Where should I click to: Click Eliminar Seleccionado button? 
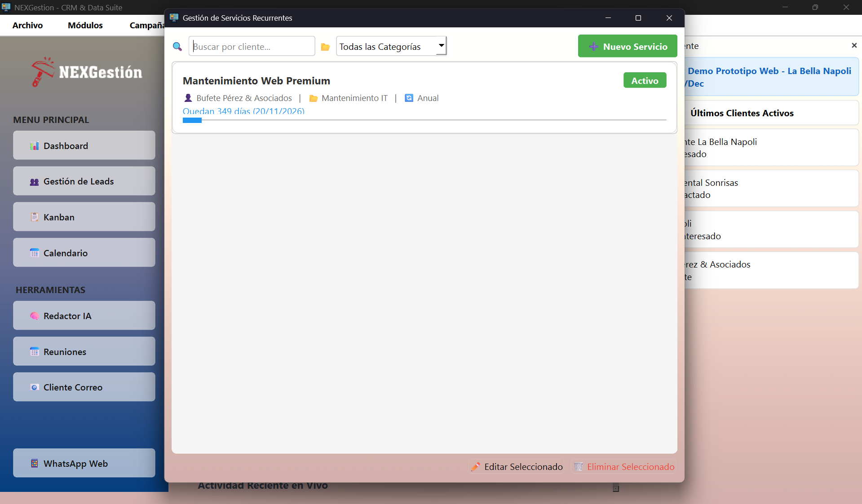(x=624, y=467)
